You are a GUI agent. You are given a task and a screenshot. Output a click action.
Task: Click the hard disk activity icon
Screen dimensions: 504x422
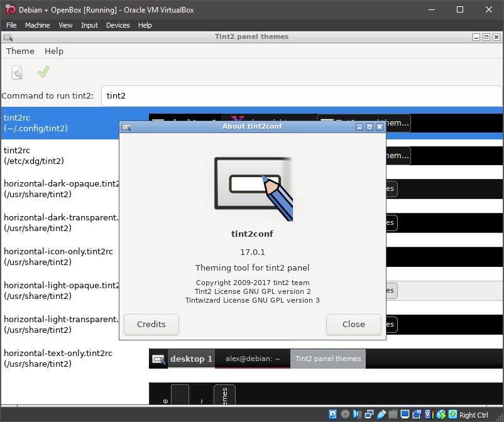point(332,414)
